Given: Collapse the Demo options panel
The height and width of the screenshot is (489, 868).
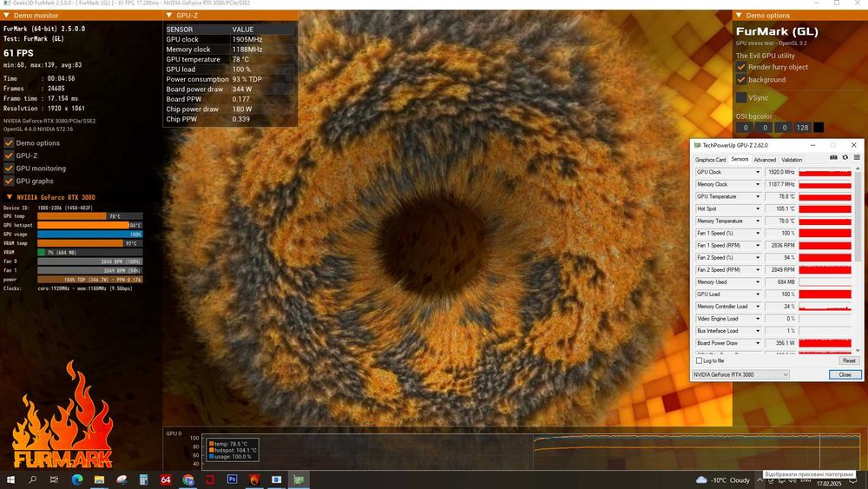Looking at the screenshot, I should click(739, 16).
